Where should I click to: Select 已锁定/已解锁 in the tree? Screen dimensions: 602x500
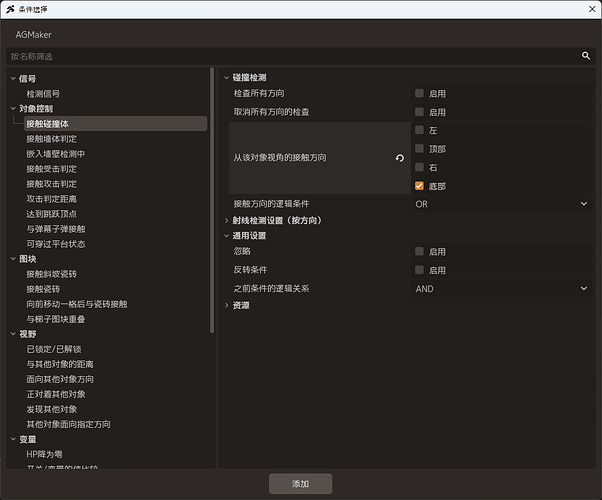54,349
